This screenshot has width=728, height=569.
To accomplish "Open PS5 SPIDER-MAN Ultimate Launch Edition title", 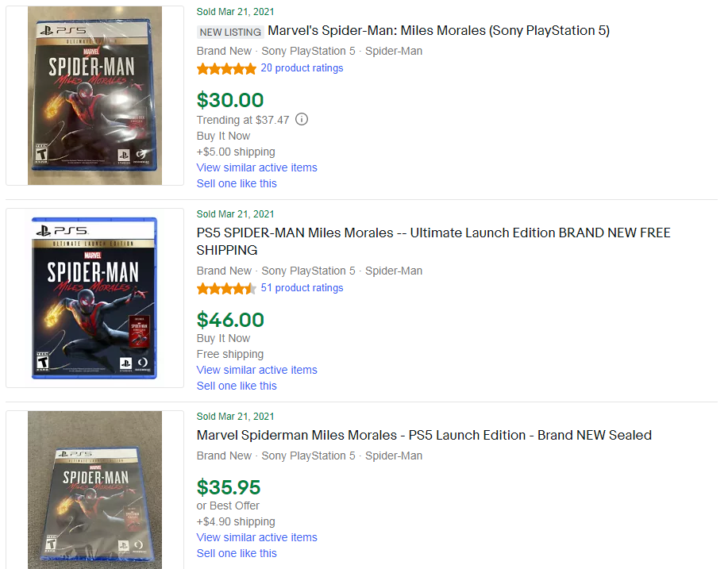I will [x=433, y=241].
